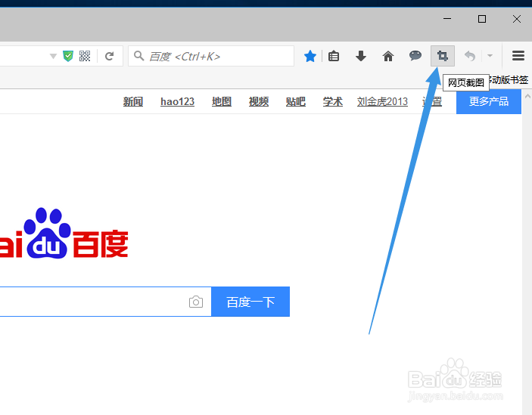Click the QR code icon
Image resolution: width=532 pixels, height=415 pixels.
coord(85,56)
